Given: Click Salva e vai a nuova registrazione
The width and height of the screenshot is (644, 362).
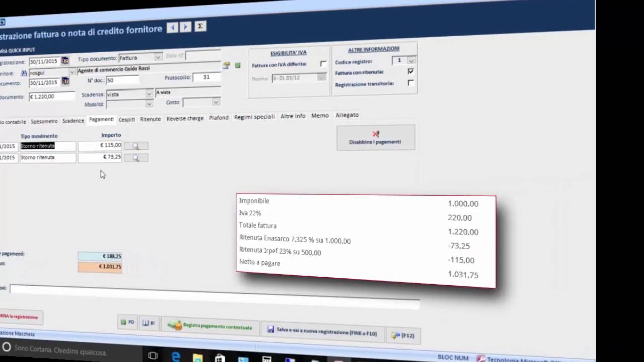Looking at the screenshot, I should point(322,332).
